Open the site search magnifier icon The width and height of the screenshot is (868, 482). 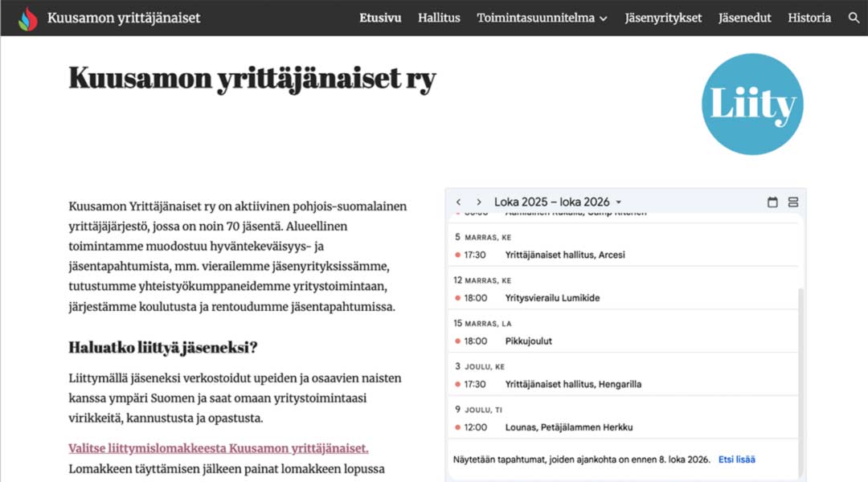click(x=854, y=17)
